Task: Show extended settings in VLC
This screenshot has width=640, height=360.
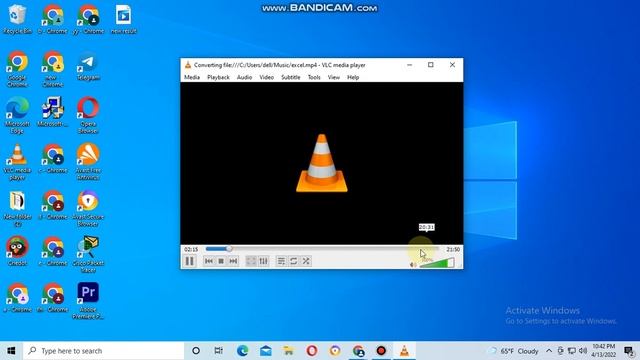Action: pyautogui.click(x=263, y=261)
